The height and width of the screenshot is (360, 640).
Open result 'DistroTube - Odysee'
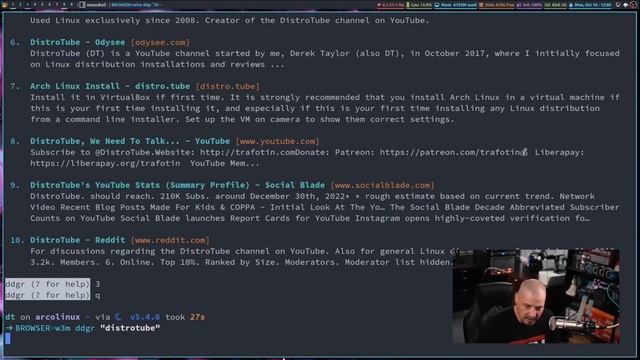pyautogui.click(x=78, y=42)
